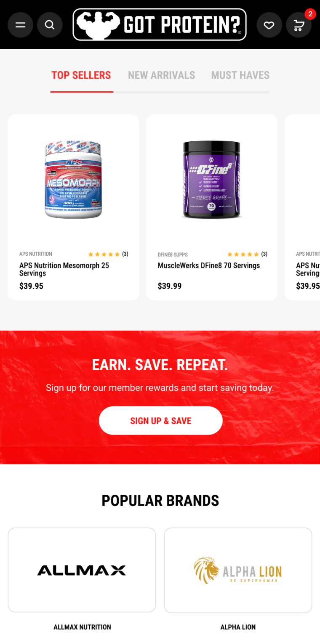This screenshot has height=644, width=320.
Task: Open the search magnifier icon
Action: tap(50, 25)
